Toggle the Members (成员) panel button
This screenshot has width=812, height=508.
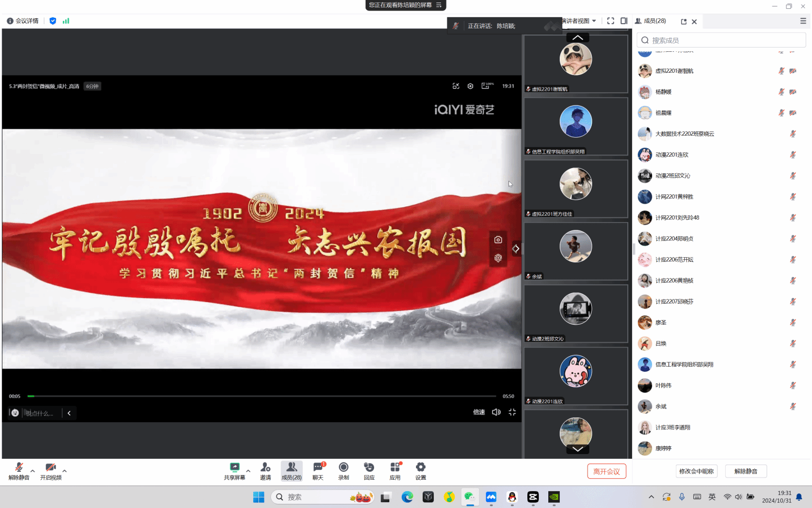[291, 470]
